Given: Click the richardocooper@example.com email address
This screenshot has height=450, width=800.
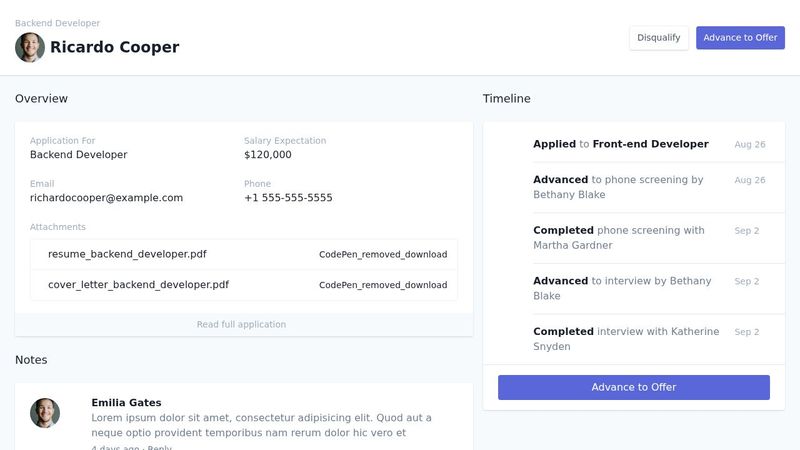Looking at the screenshot, I should pyautogui.click(x=106, y=198).
